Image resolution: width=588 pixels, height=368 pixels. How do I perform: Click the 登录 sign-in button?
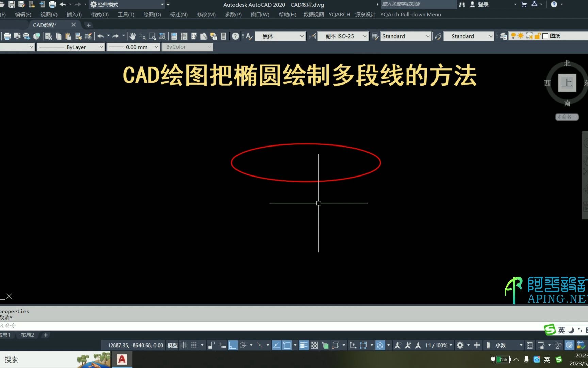(x=479, y=4)
